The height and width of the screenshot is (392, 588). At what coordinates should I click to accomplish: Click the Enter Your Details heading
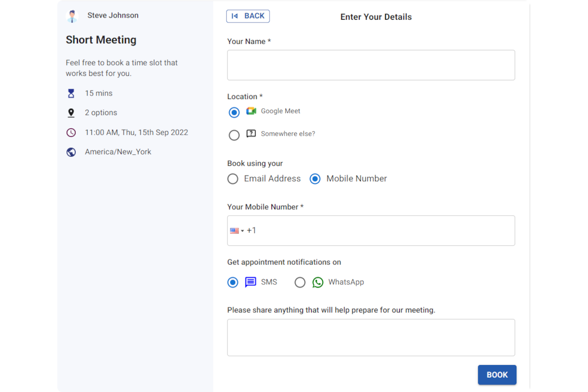tap(376, 17)
